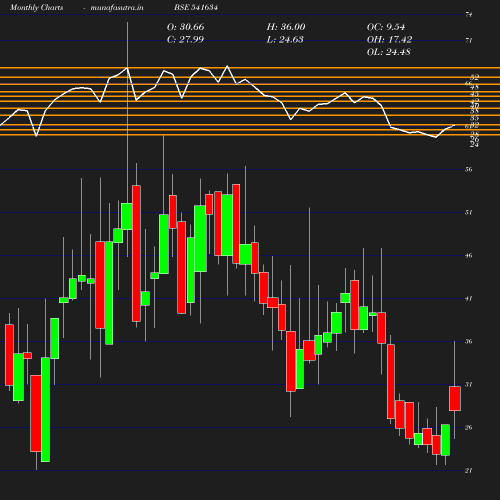The height and width of the screenshot is (500, 500).
Task: Select the 'C: 27.99' close value
Action: [185, 39]
